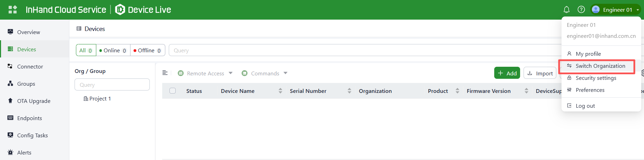Open Connector in the sidebar

coord(30,66)
